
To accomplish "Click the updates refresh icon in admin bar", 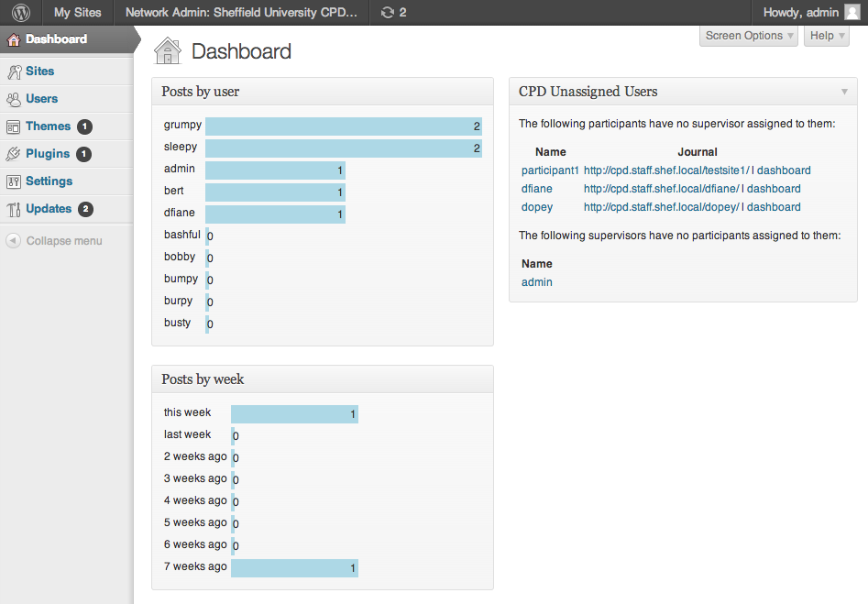I will click(388, 12).
